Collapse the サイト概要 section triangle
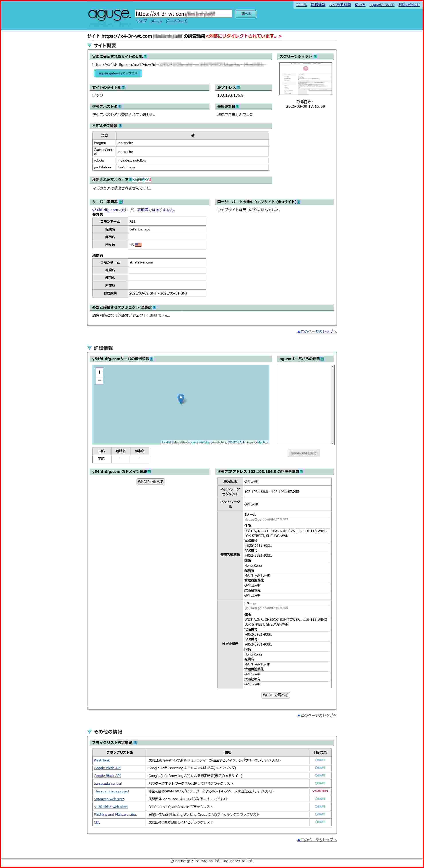The image size is (424, 868). coord(89,45)
